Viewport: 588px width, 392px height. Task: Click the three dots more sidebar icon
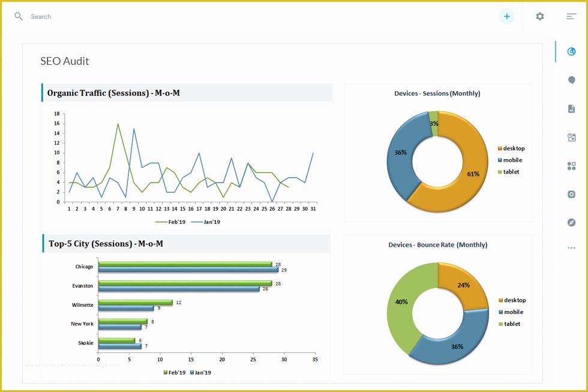[x=571, y=247]
